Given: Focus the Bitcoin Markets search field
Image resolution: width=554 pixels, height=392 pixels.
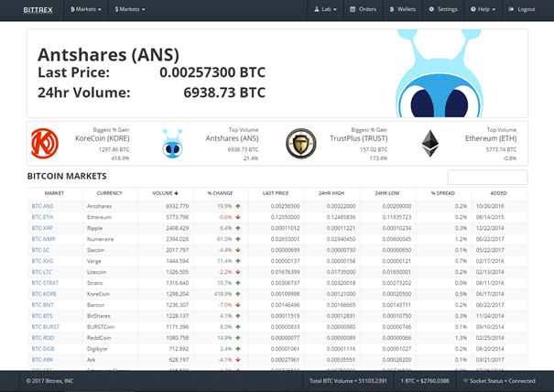Looking at the screenshot, I should pos(487,177).
